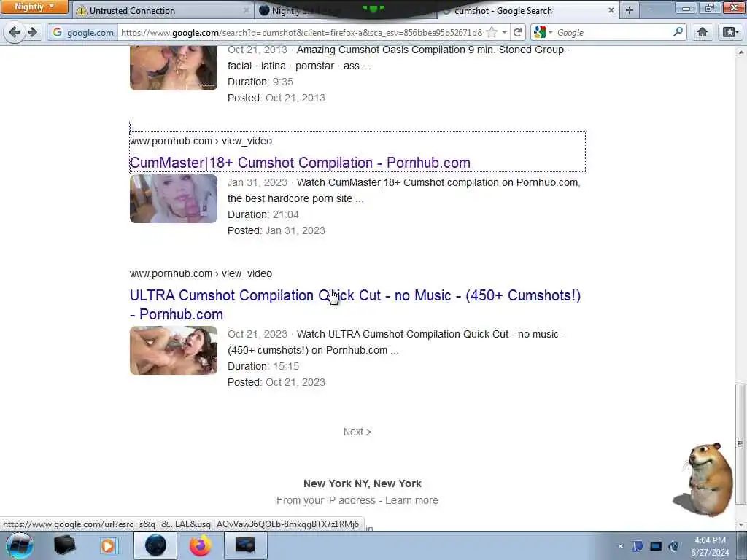This screenshot has height=560, width=747.
Task: Launch the media player taskbar icon
Action: (108, 545)
